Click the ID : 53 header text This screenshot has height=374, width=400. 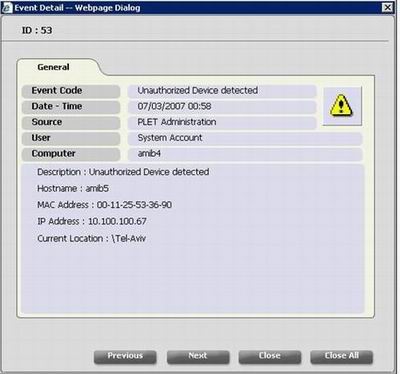(x=37, y=30)
